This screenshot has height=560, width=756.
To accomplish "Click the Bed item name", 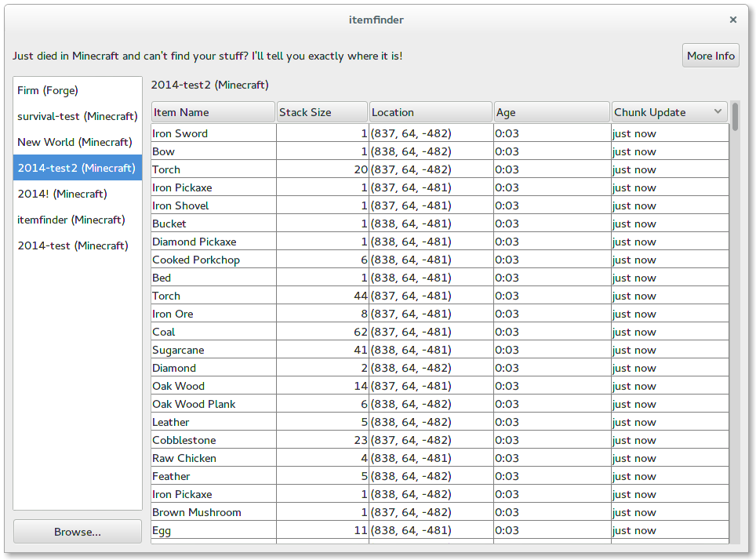I will pyautogui.click(x=162, y=278).
